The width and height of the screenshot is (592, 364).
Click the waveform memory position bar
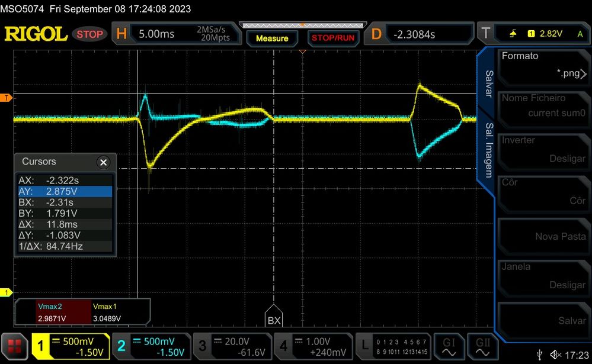tap(303, 25)
